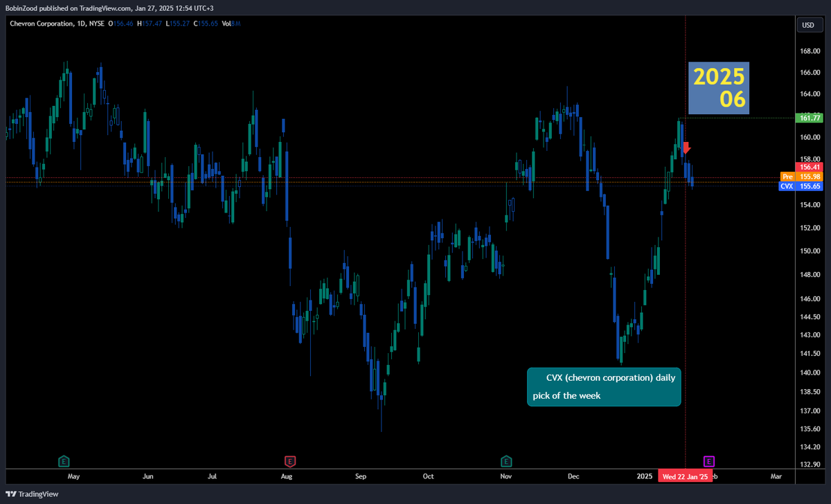
Task: Click the low value L155.27
Action: point(179,24)
